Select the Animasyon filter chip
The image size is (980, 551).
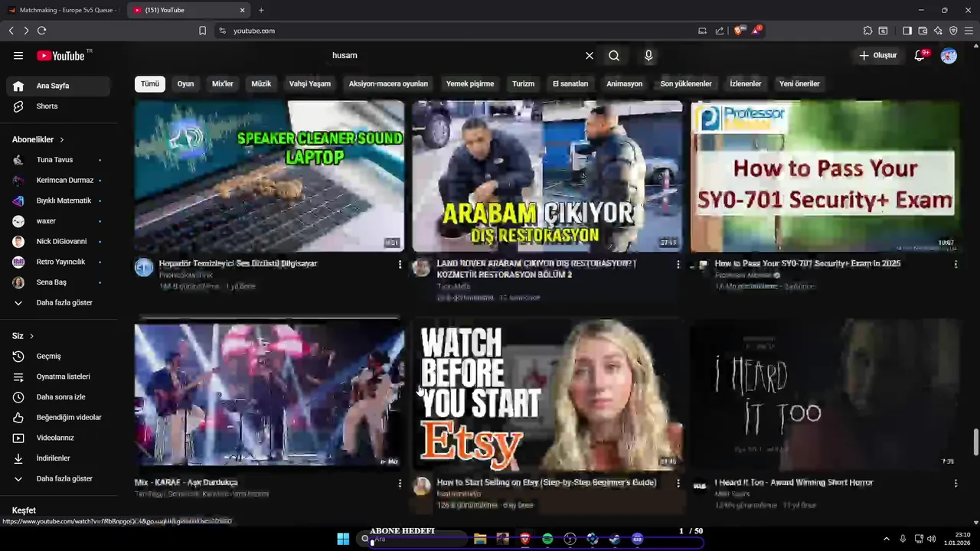tap(625, 83)
